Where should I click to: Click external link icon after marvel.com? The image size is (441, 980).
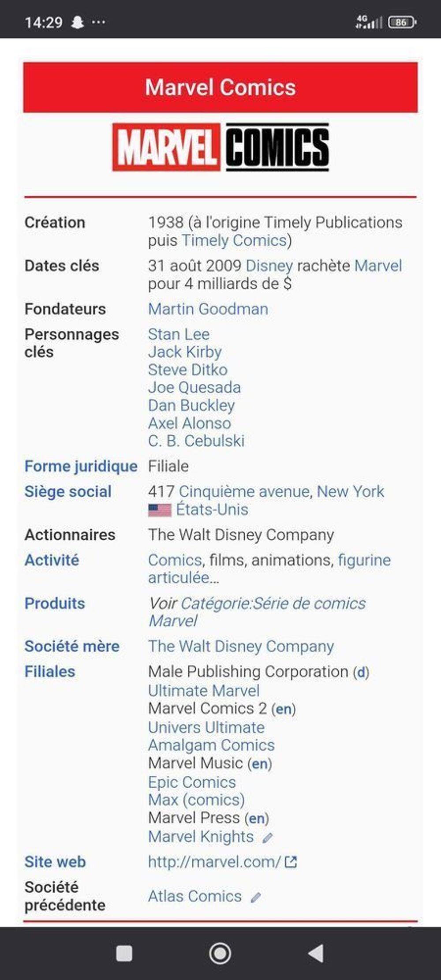click(x=291, y=862)
